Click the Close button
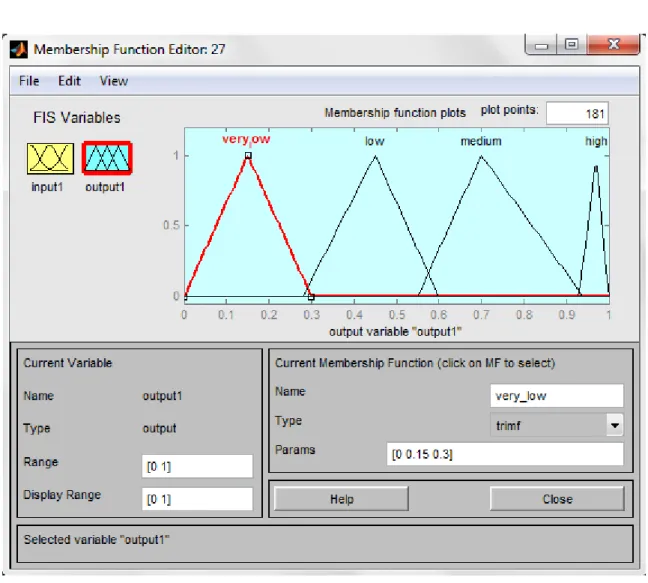 [557, 499]
